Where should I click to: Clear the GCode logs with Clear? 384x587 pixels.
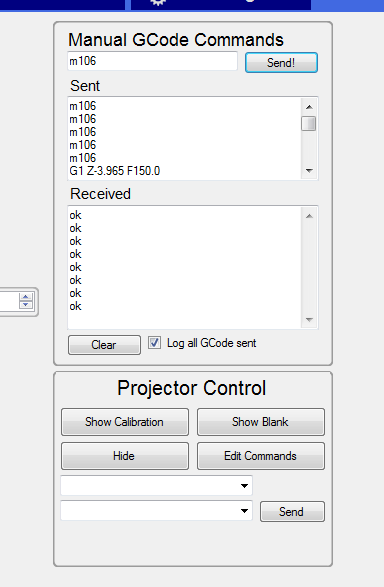click(104, 345)
